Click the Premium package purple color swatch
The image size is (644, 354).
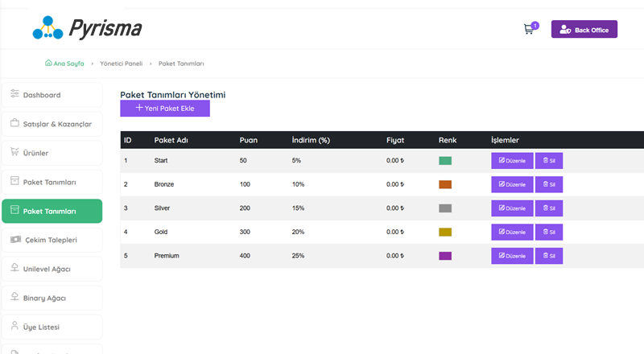tap(445, 256)
